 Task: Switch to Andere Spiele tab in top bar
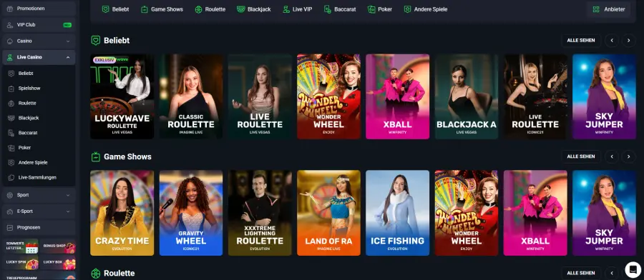point(426,9)
